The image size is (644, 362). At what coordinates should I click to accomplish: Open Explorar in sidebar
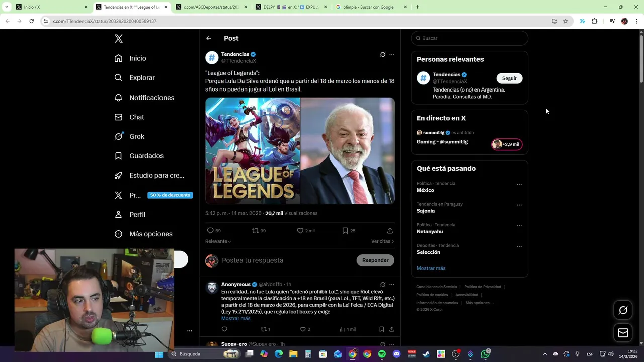(x=134, y=78)
